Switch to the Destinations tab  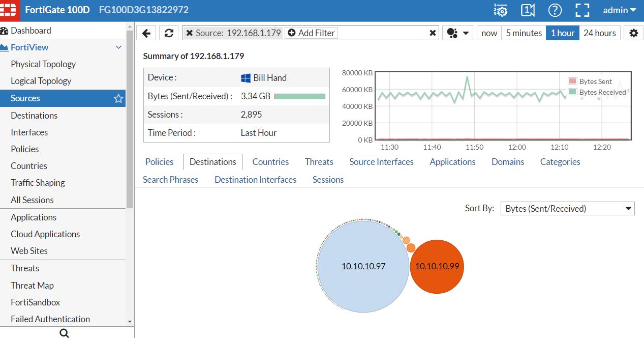212,162
